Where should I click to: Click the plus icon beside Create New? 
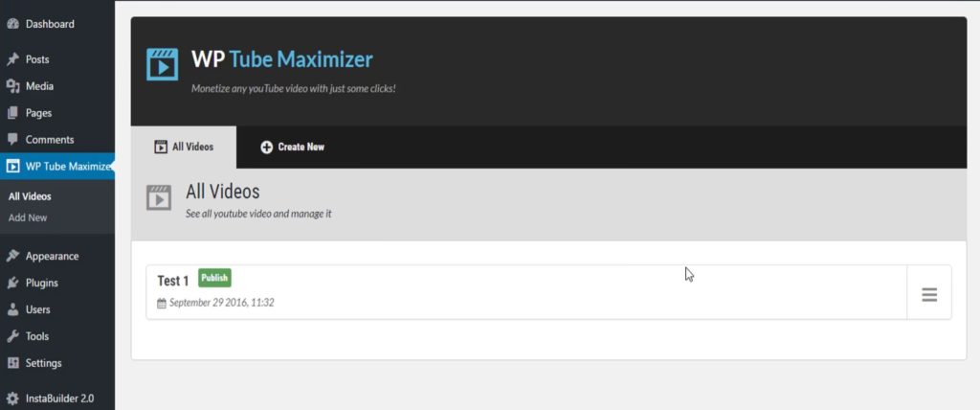(266, 148)
